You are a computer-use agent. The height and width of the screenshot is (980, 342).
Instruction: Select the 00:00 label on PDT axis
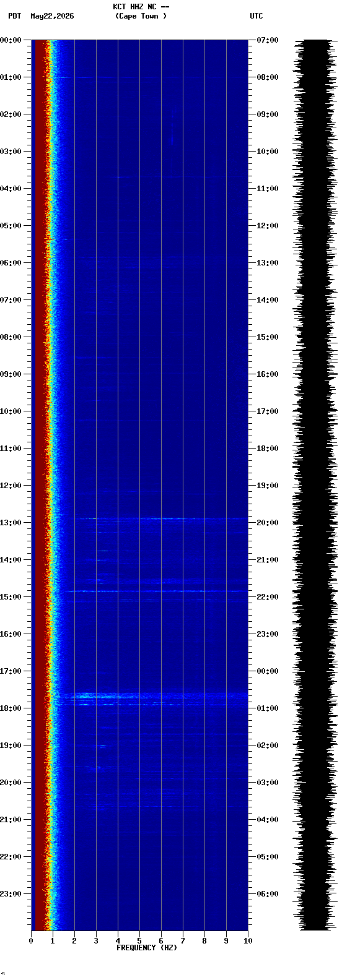pyautogui.click(x=11, y=40)
